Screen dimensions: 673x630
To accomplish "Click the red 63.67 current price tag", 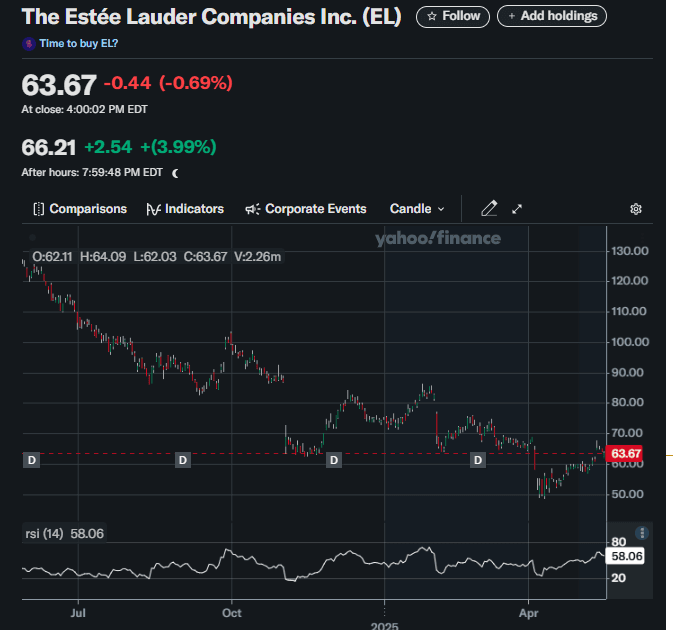I will [625, 454].
